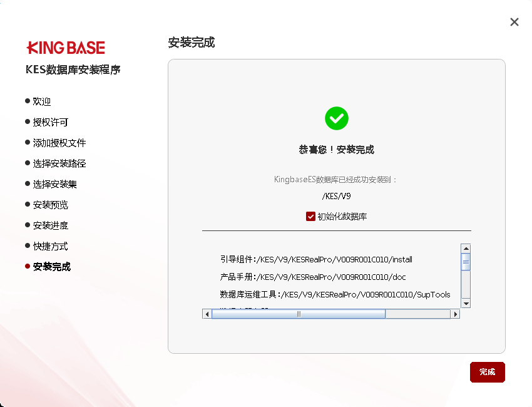Click the horizontal scrollbar left arrow
The image size is (532, 407).
coord(207,314)
